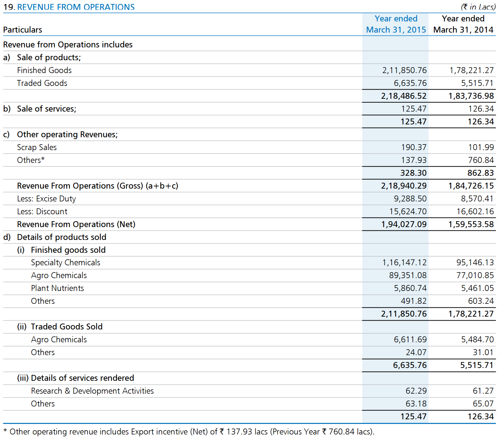Click the 'Specialty Chemicals' row label
This screenshot has height=444, width=504.
tap(66, 262)
